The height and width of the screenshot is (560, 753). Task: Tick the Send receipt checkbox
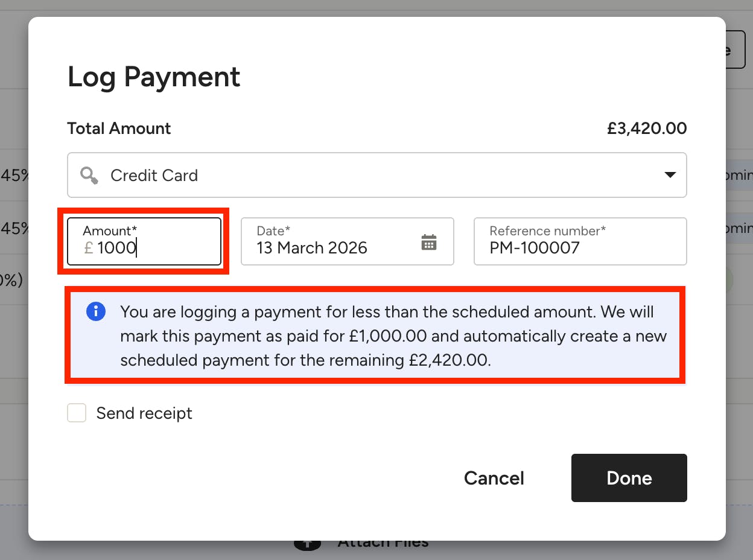pos(77,413)
